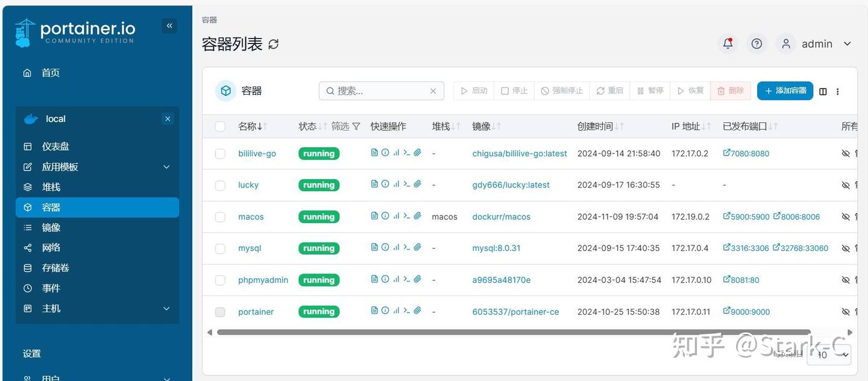868x381 pixels.
Task: Open the exec console for bililive-go
Action: point(407,153)
